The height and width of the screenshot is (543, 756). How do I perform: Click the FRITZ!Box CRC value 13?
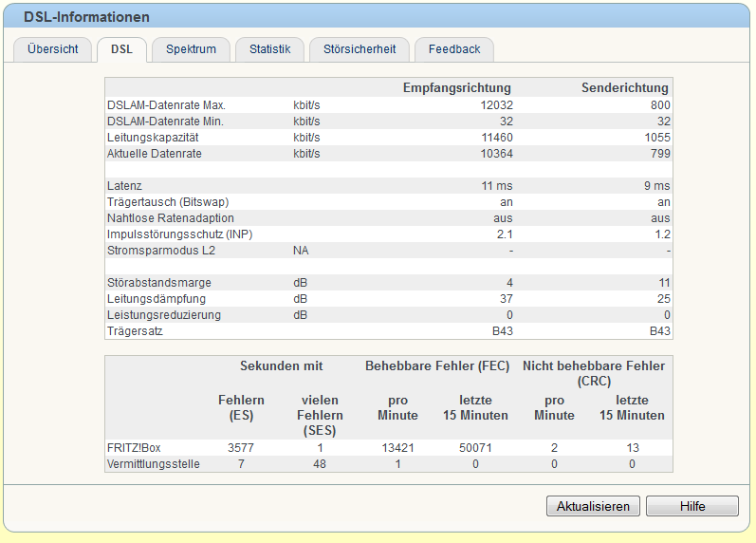[633, 448]
